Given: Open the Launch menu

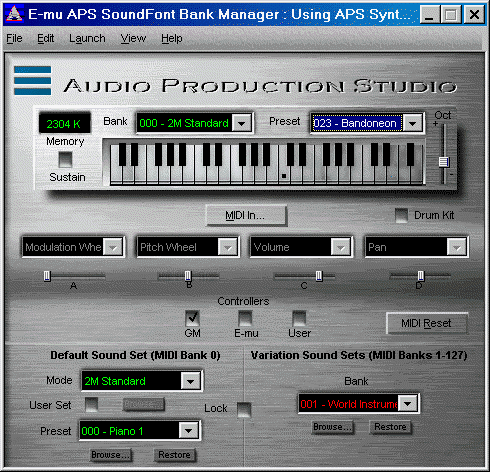Looking at the screenshot, I should 87,39.
